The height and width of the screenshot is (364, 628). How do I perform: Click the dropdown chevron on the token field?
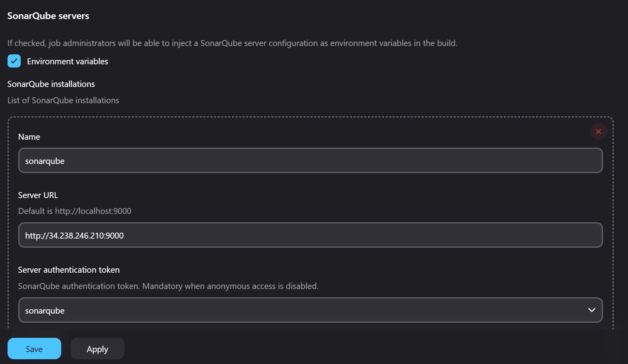click(x=591, y=310)
